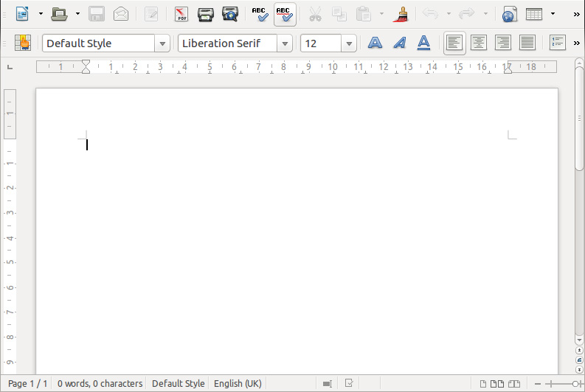Screen dimensions: 585x392
Task: Click the Redo arrow icon
Action: coord(467,14)
